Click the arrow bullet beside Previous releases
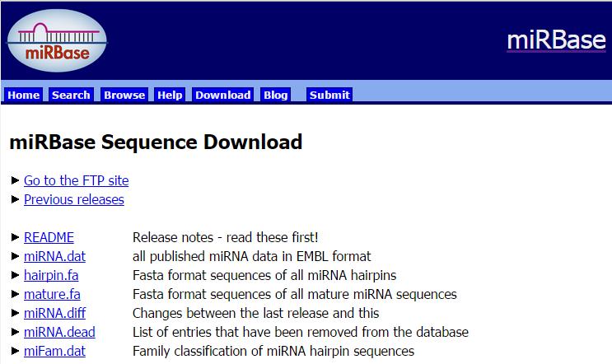 [x=16, y=199]
